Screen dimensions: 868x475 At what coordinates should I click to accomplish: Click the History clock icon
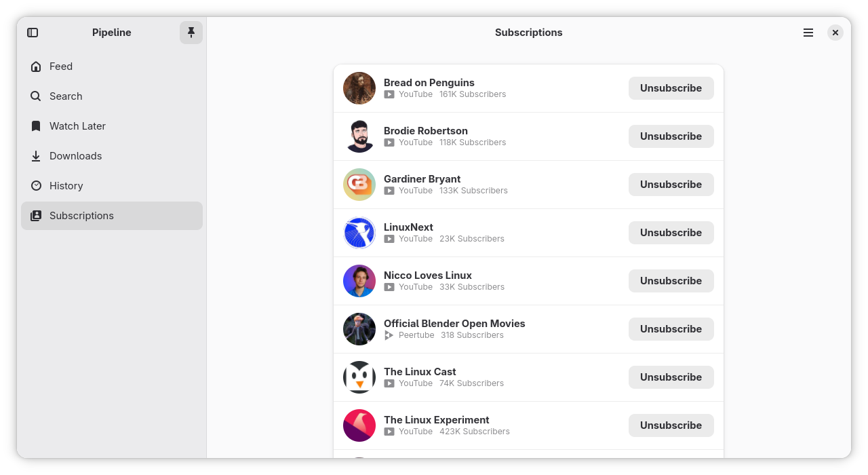36,186
